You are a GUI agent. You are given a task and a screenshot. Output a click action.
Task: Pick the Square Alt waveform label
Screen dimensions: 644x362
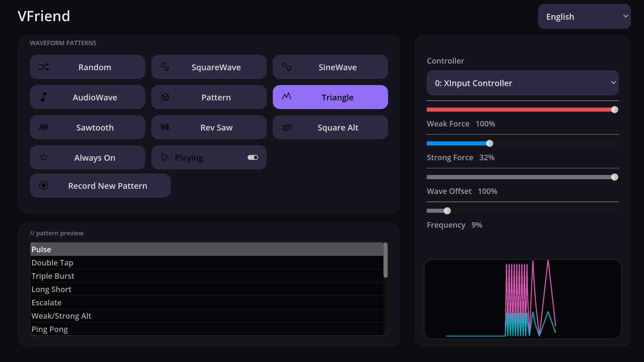click(338, 127)
